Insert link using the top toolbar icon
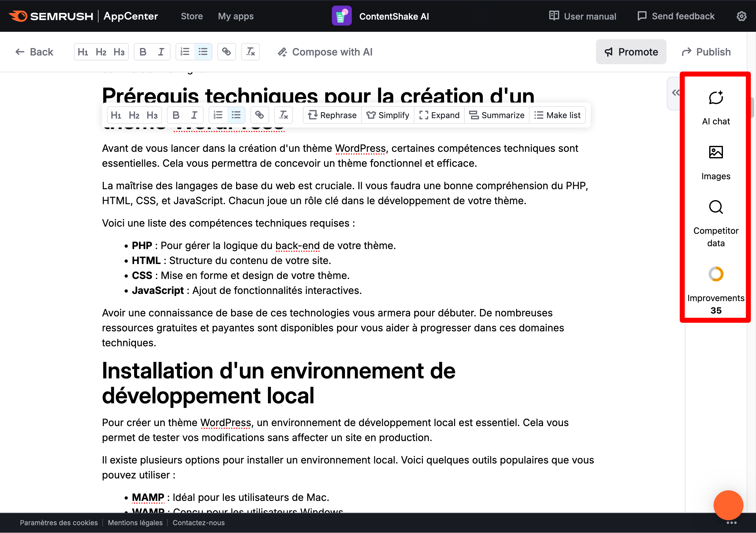The height and width of the screenshot is (533, 756). 226,52
